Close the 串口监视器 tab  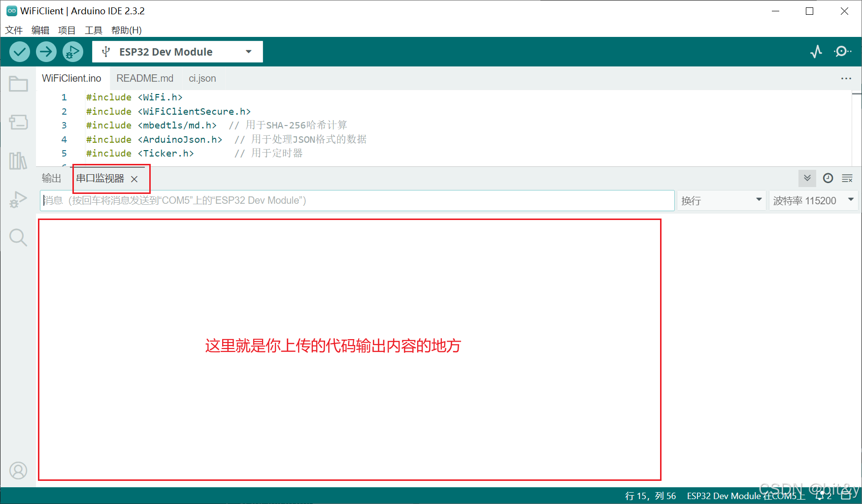point(134,179)
